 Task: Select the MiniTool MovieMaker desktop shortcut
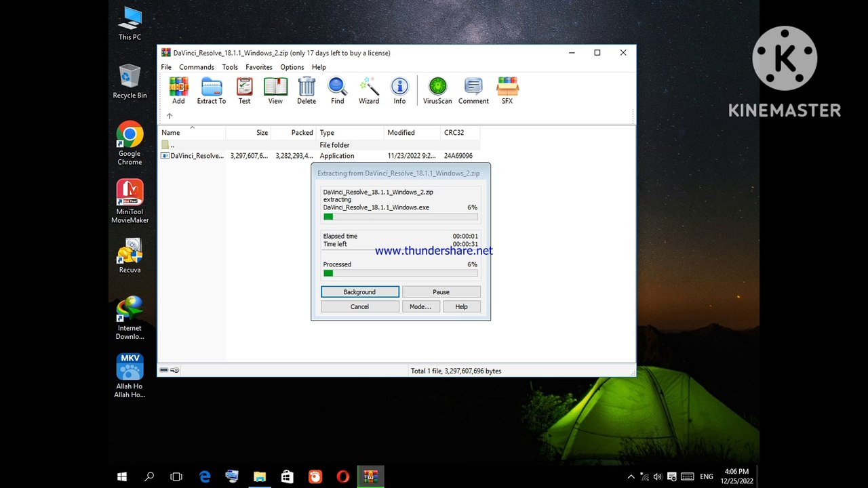(130, 201)
